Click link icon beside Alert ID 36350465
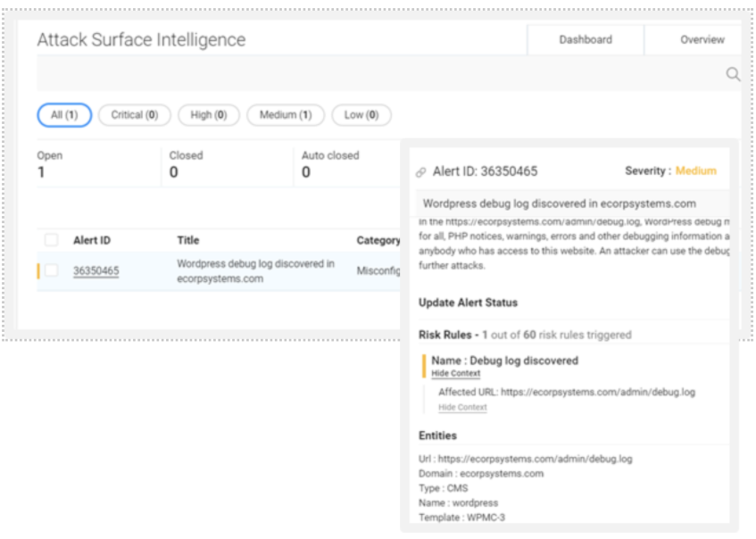The width and height of the screenshot is (756, 539). click(421, 172)
